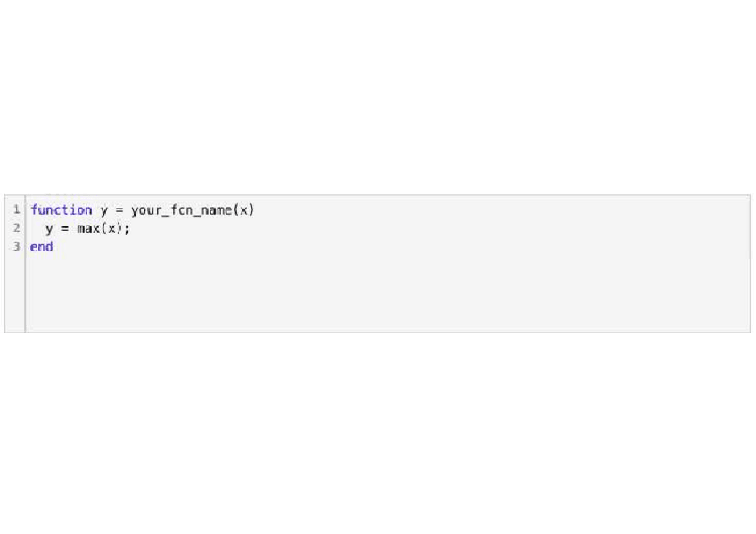Click line number 2 in the gutter
This screenshot has width=756, height=534.
(16, 228)
